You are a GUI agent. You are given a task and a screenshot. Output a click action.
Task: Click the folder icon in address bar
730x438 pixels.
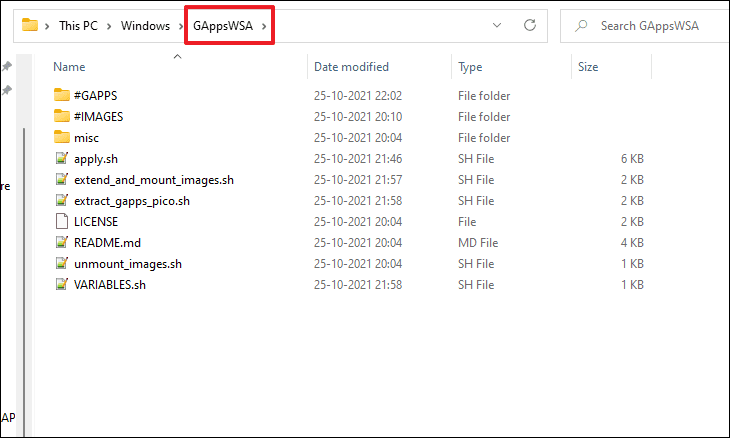[30, 25]
